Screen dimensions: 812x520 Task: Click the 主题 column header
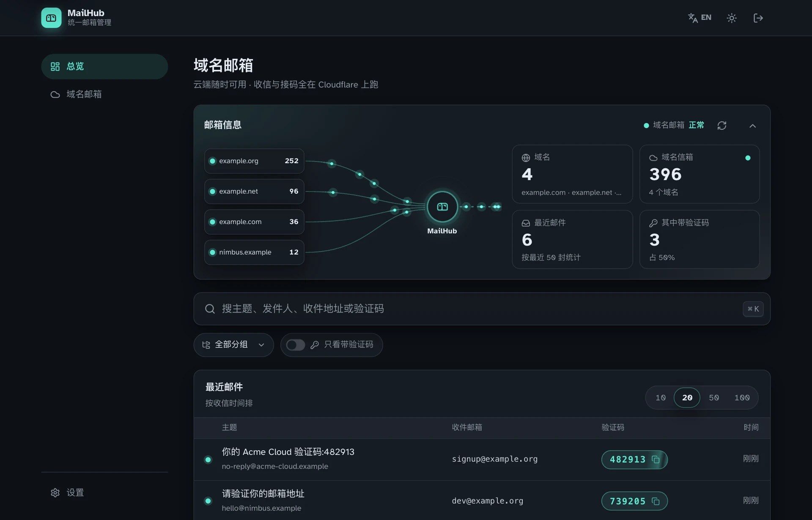coord(229,427)
